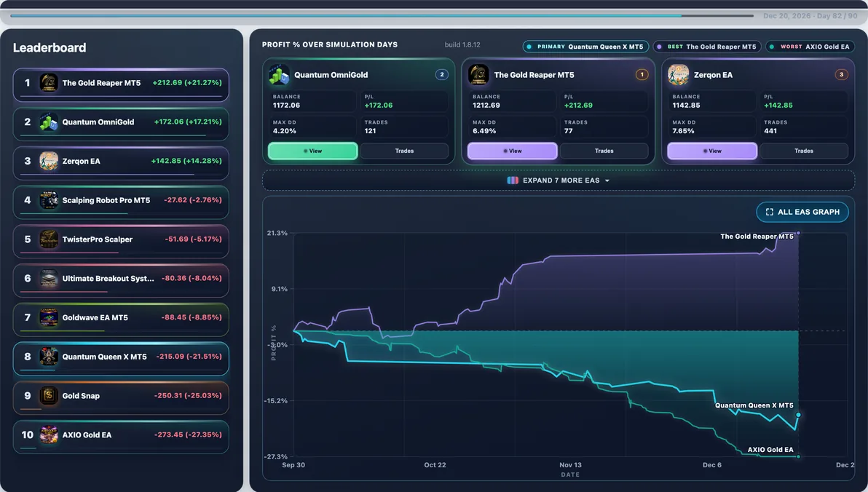The width and height of the screenshot is (868, 492).
Task: Select leaderboard row 1 The Gold Reaper MT5
Action: 121,84
